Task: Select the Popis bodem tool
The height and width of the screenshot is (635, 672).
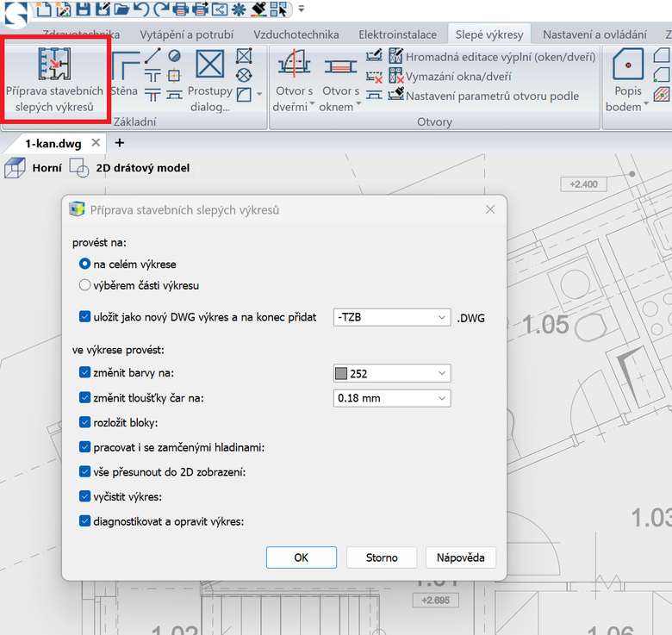Action: click(628, 80)
